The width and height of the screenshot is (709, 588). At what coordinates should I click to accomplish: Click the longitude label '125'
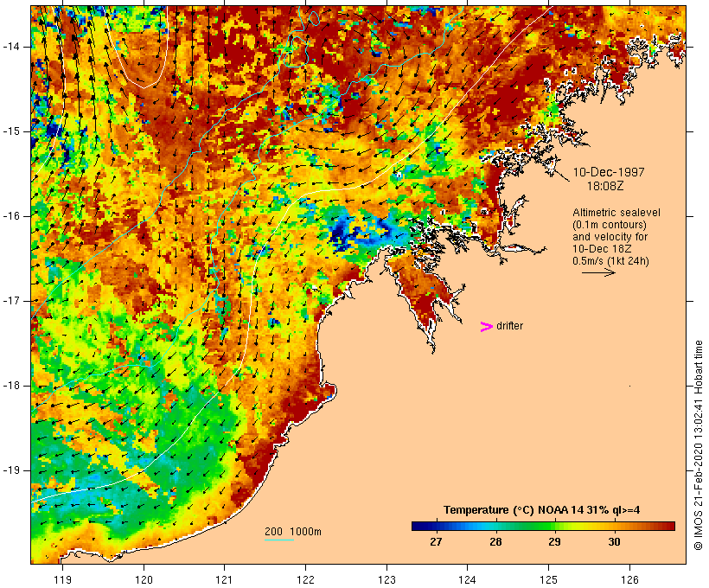point(549,579)
